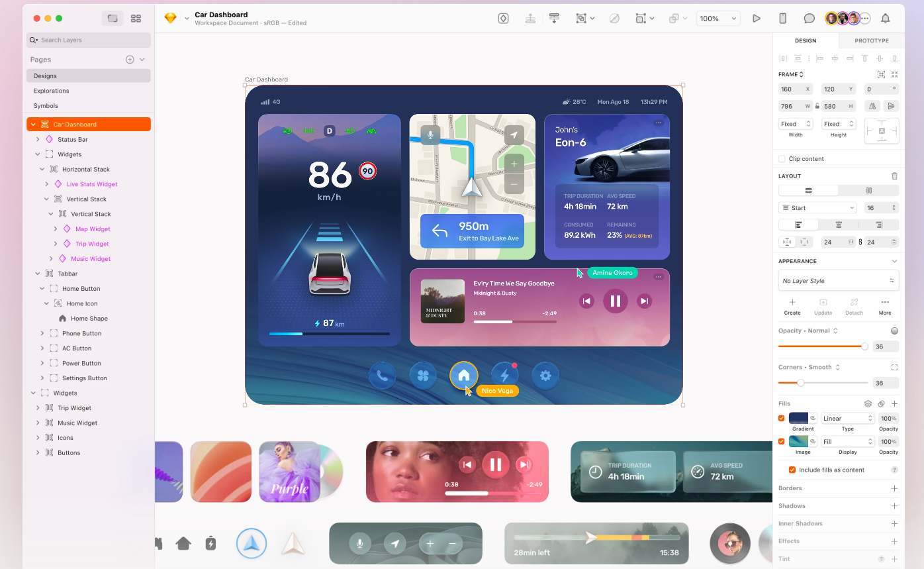The height and width of the screenshot is (569, 924).
Task: Click the Search Layers field
Action: pyautogui.click(x=89, y=40)
